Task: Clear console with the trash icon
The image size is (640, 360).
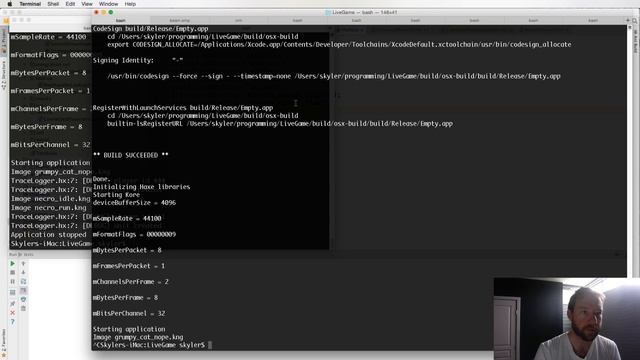Action: 23,308
